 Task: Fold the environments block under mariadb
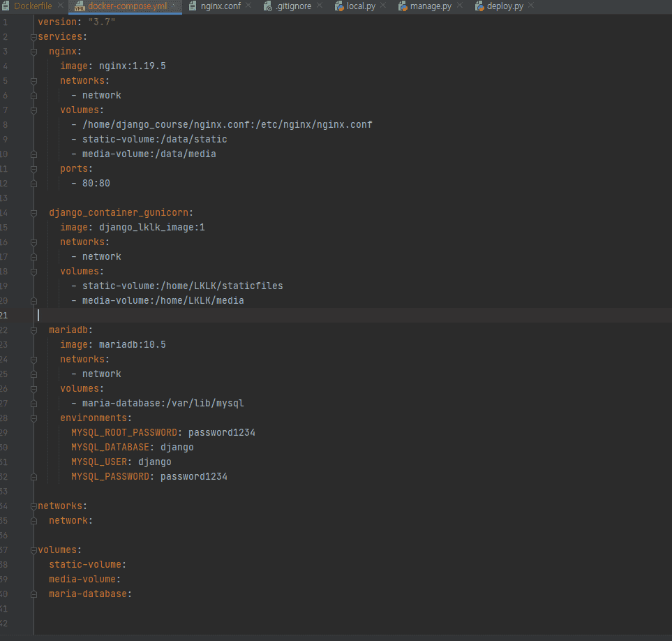click(x=34, y=418)
